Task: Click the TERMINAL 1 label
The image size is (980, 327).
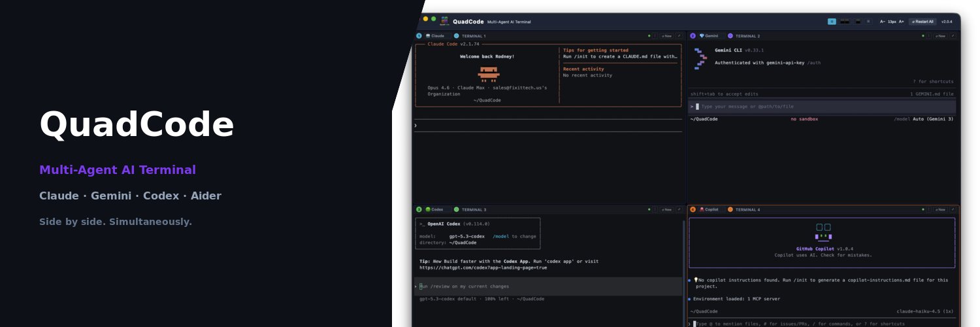Action: click(474, 36)
